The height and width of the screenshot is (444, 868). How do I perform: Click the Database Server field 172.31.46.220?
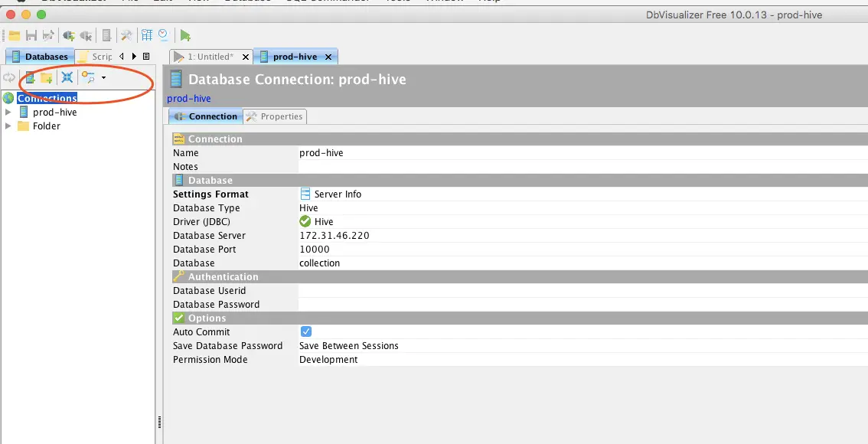pos(583,235)
